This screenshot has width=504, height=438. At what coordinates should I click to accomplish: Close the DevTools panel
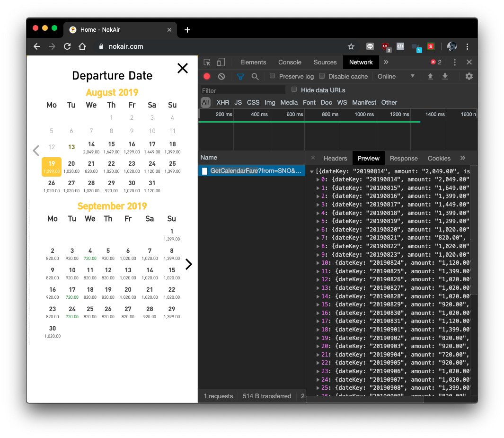click(x=469, y=63)
